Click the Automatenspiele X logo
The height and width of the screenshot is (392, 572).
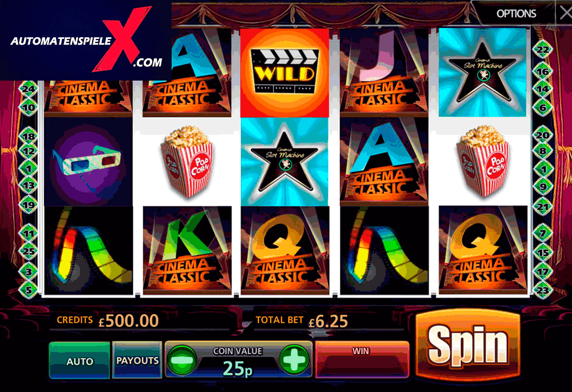coord(86,40)
